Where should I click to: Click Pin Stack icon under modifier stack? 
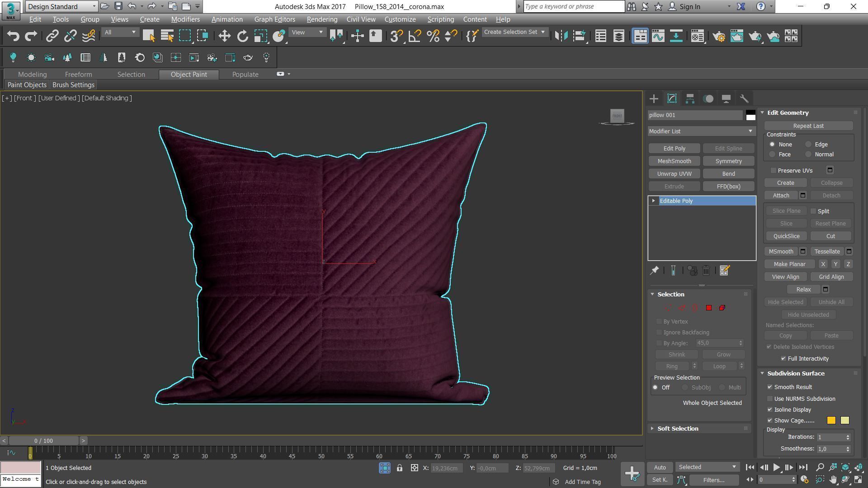(654, 271)
